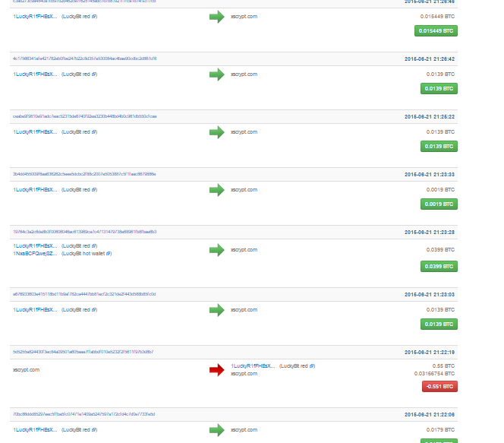Click the green 0.015449 BTC badge

pos(436,31)
